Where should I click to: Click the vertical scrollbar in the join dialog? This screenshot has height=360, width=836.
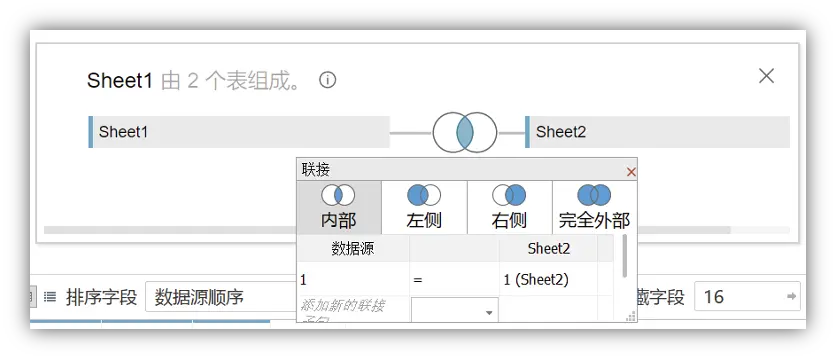[x=624, y=256]
